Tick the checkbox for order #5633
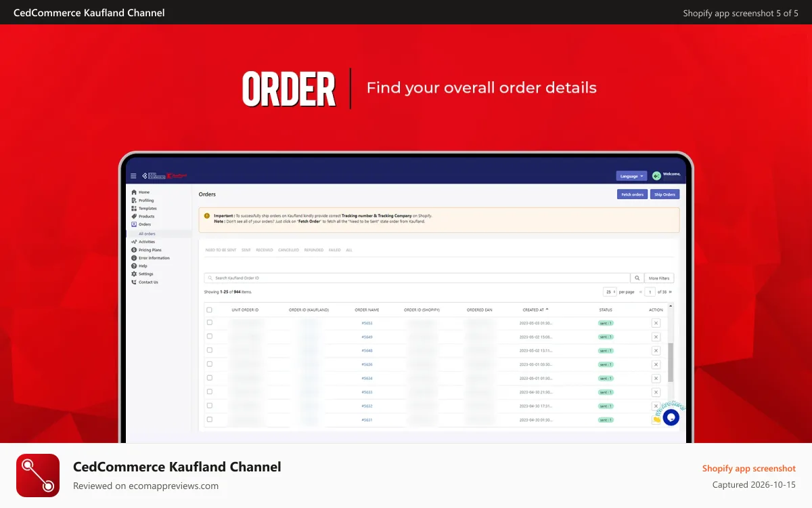 [x=210, y=391]
